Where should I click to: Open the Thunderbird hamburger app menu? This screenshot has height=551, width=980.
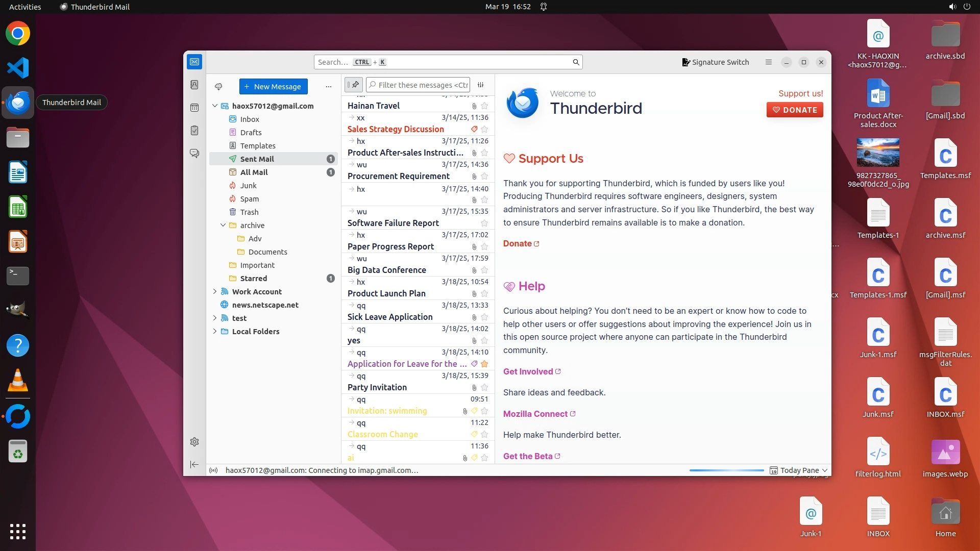click(768, 62)
